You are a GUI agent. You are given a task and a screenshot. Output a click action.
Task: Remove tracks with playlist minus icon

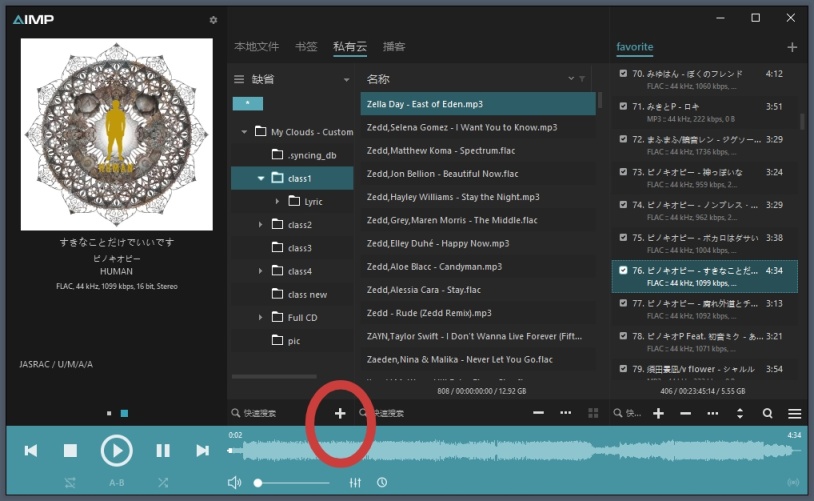point(685,413)
